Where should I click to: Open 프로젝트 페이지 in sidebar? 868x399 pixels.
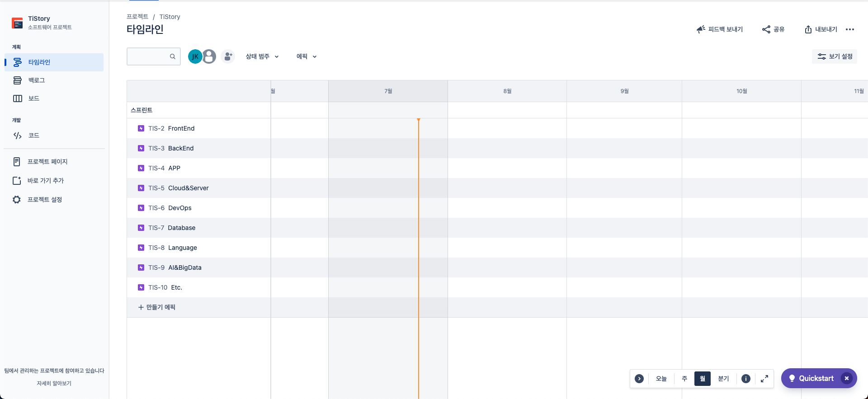pyautogui.click(x=54, y=162)
